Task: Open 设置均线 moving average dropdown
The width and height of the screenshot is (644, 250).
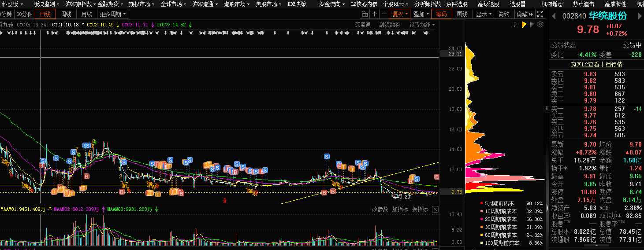Action: tap(422, 25)
